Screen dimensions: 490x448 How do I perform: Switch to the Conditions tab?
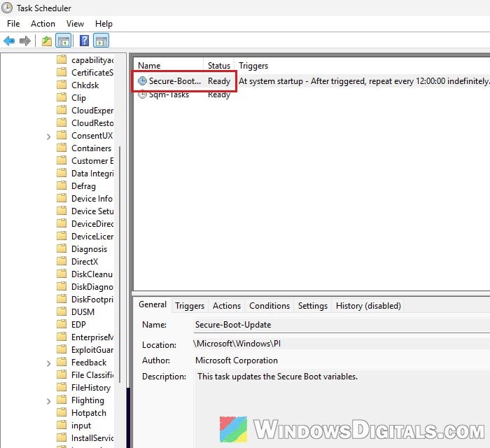pos(269,305)
